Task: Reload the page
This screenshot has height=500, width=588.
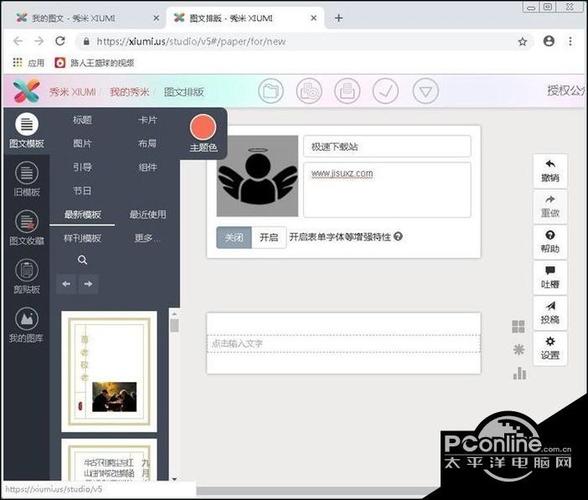Action: click(60, 41)
